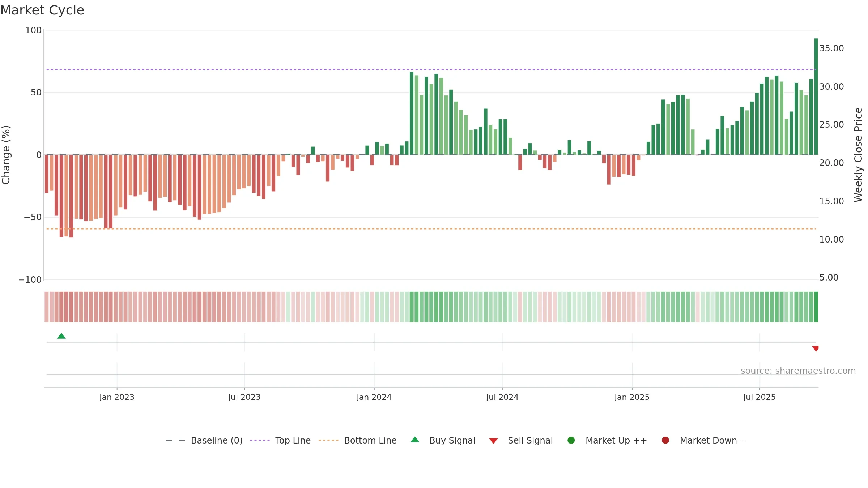Click the red Sell Signal triangle marker
Screen dimensions: 868x488
click(x=815, y=348)
